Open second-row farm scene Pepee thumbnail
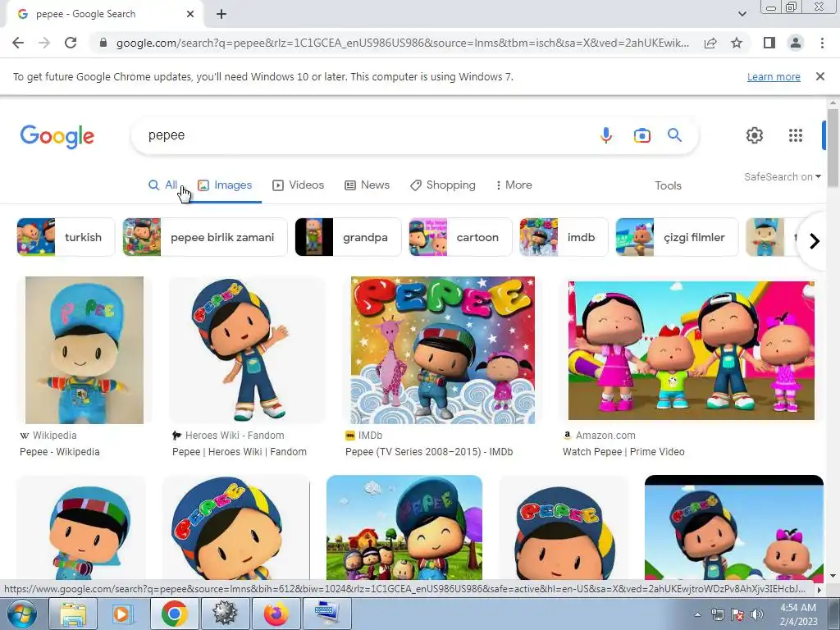 pyautogui.click(x=404, y=527)
